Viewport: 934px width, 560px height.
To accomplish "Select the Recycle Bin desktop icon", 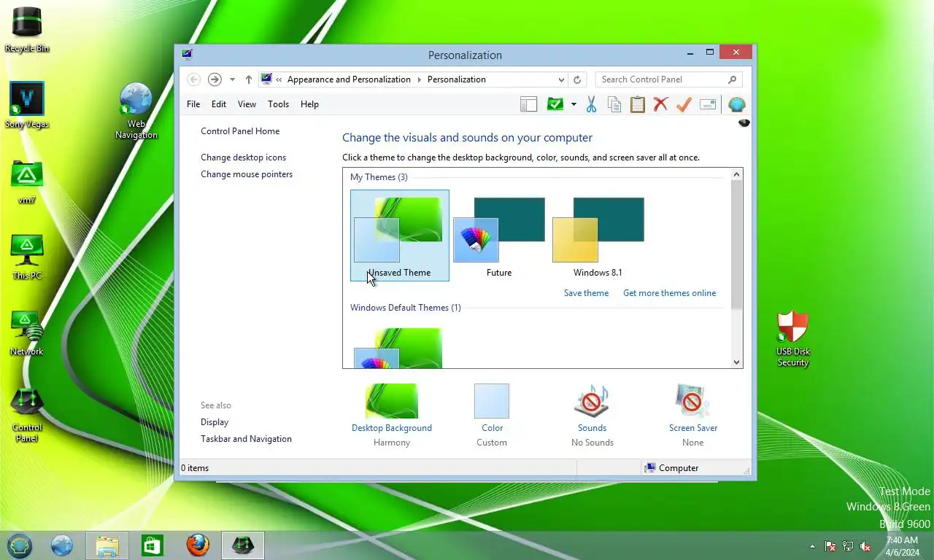I will [27, 29].
